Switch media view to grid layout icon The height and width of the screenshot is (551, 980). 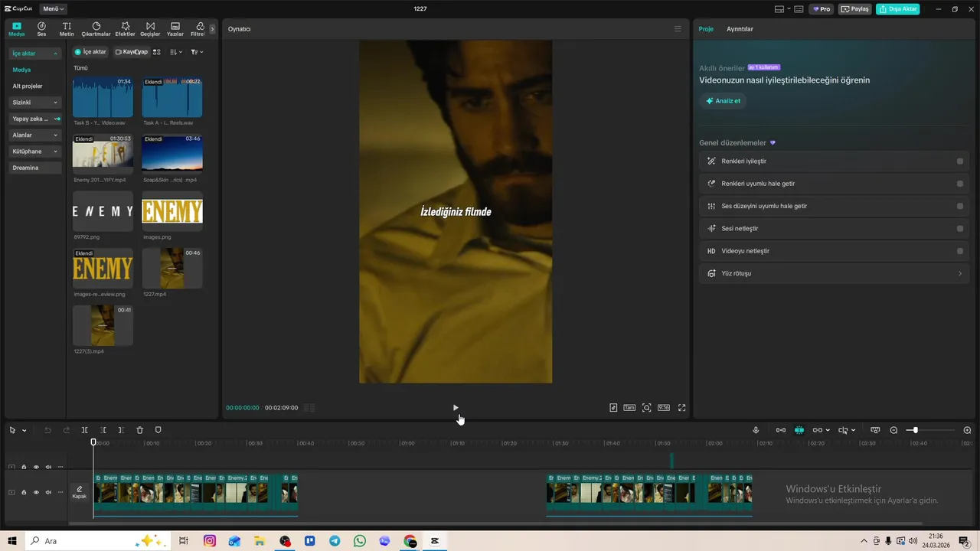pos(157,52)
